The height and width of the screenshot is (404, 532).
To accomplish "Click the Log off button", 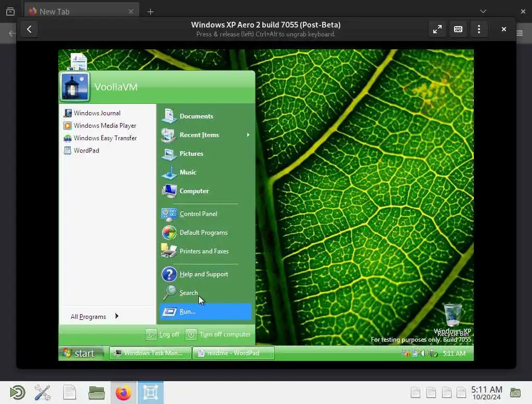I will [x=163, y=334].
